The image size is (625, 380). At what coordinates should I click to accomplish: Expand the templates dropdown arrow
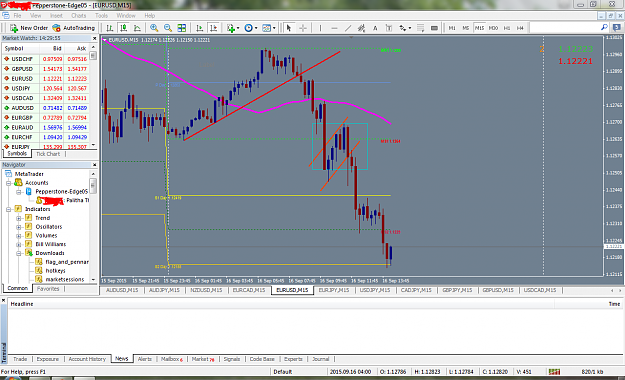point(274,28)
